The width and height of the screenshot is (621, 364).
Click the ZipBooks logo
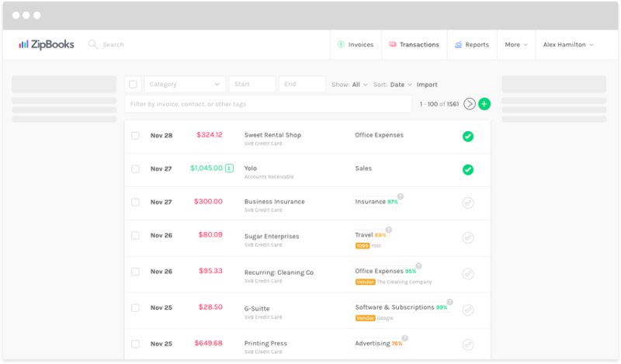click(47, 44)
